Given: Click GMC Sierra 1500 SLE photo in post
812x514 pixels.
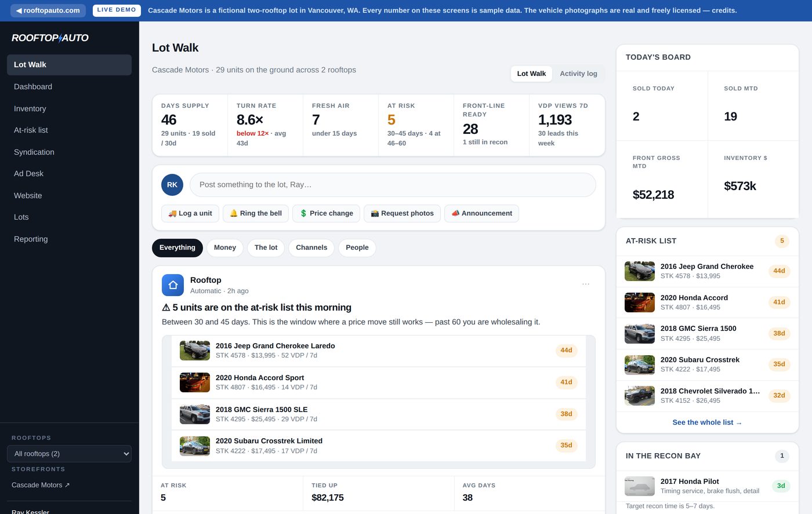Looking at the screenshot, I should [195, 414].
